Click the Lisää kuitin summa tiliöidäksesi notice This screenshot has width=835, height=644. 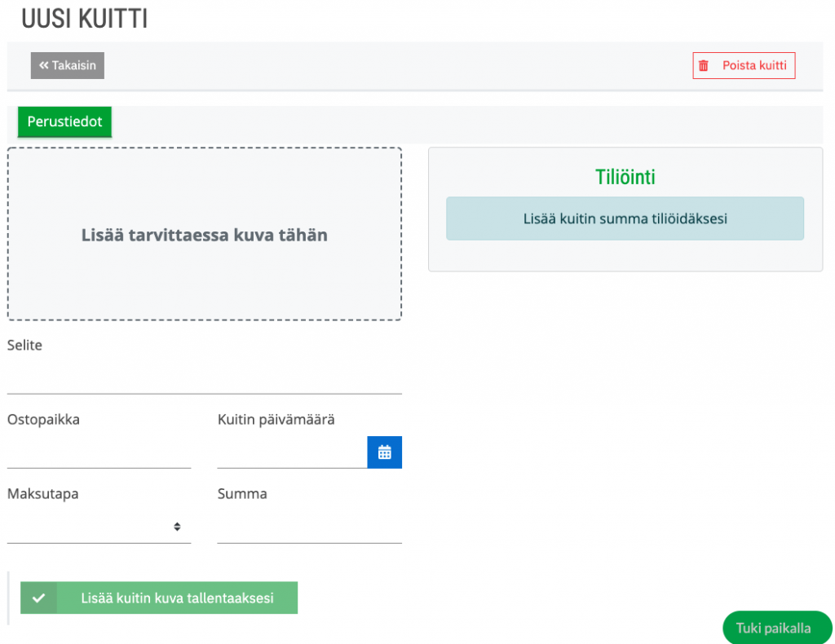click(x=625, y=218)
